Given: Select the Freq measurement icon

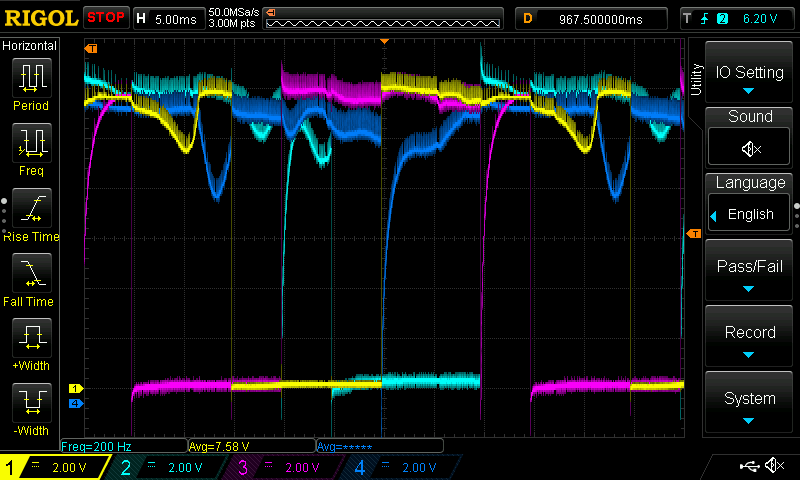Looking at the screenshot, I should tap(31, 143).
